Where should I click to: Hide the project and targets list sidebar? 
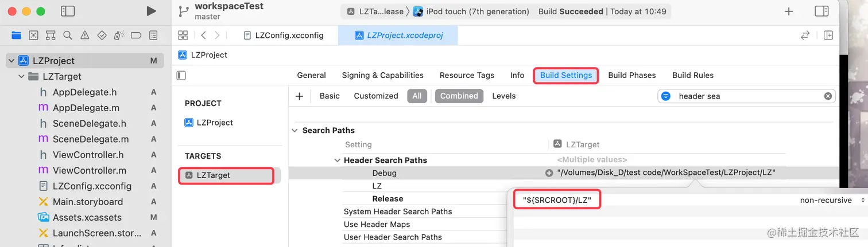(181, 75)
